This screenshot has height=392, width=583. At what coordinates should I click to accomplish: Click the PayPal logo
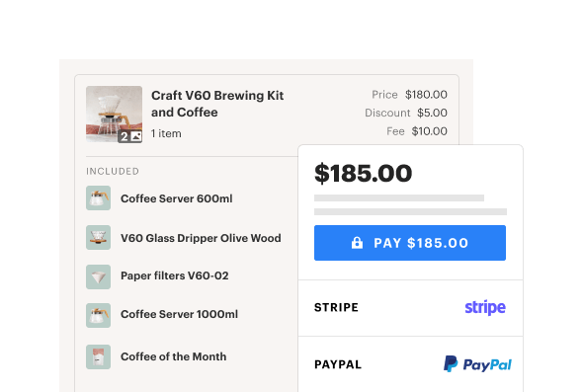coord(478,364)
